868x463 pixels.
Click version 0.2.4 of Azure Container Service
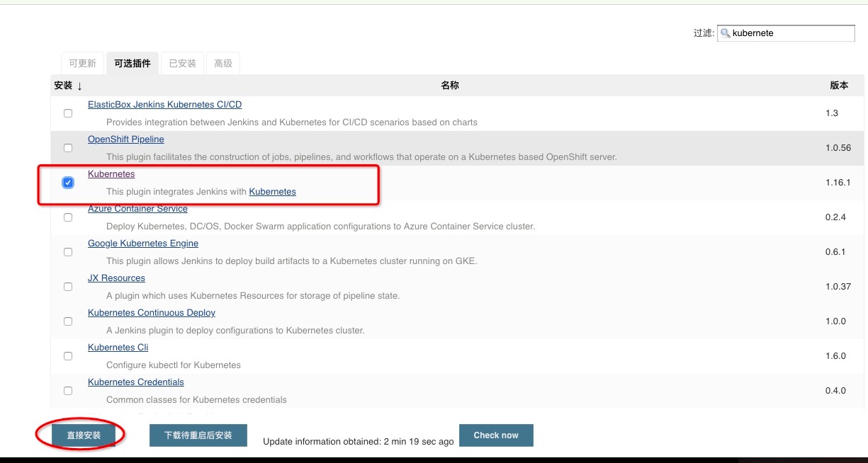point(835,217)
